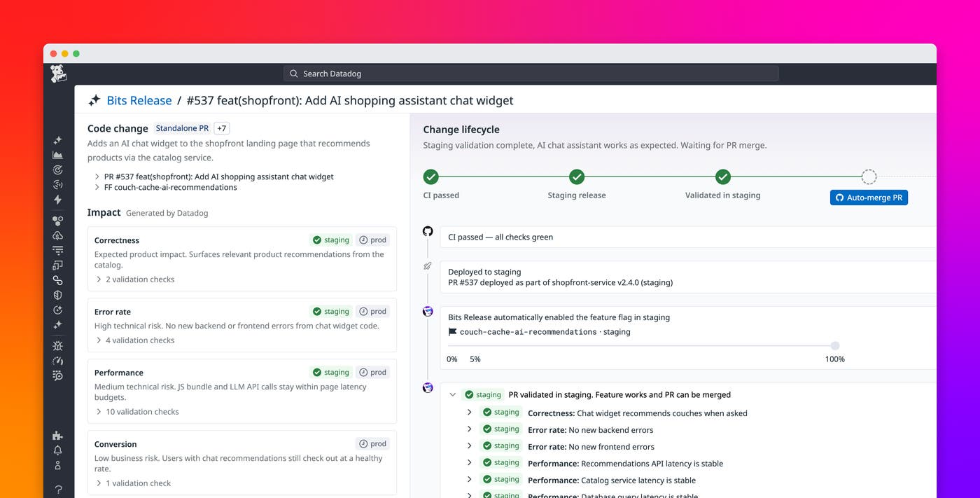Image resolution: width=980 pixels, height=498 pixels.
Task: Click the Bits avatar beside feature flag event
Action: (428, 311)
